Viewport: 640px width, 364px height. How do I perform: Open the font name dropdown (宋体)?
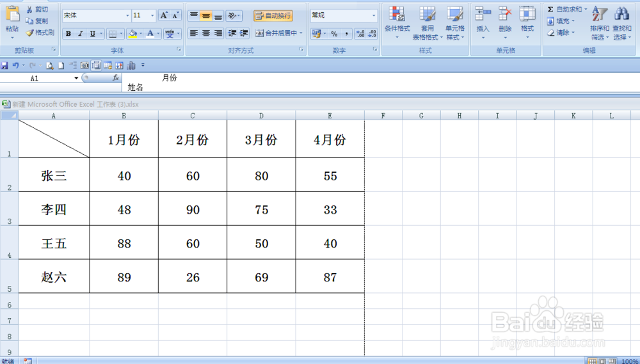click(127, 15)
